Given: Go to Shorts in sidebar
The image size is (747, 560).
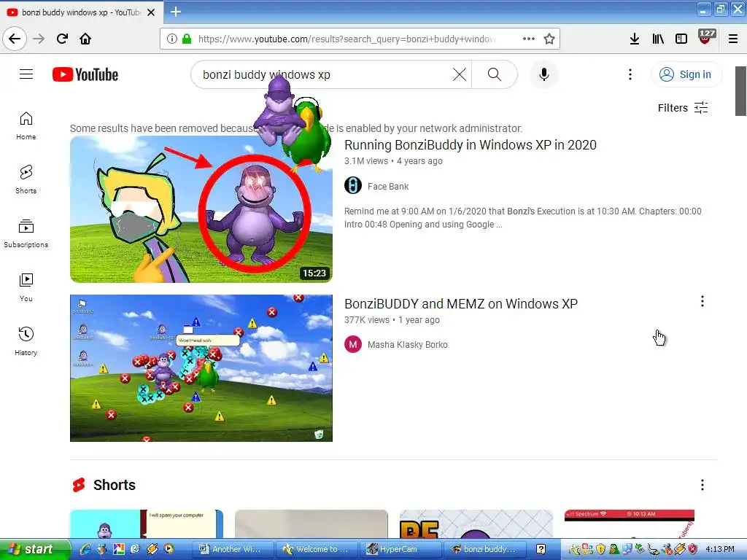Looking at the screenshot, I should tap(26, 179).
